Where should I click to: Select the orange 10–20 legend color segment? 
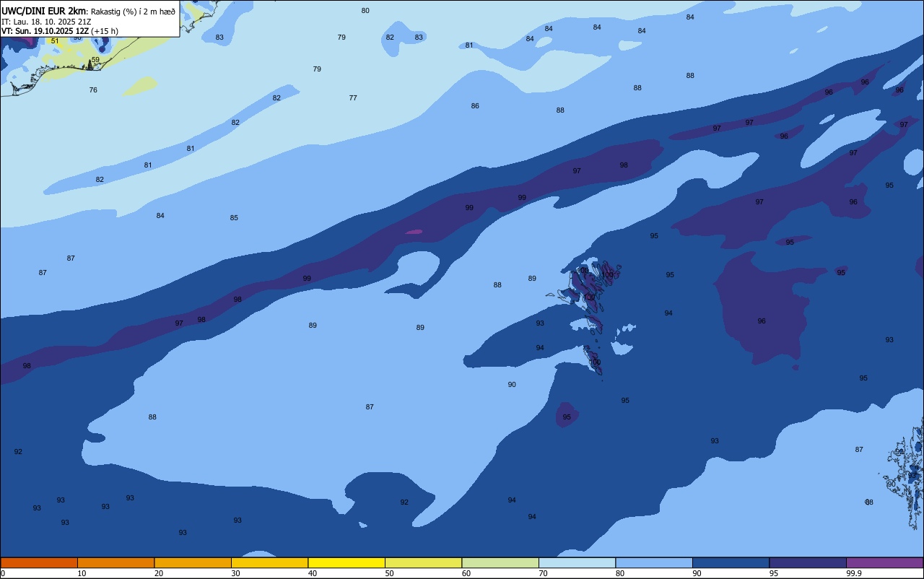point(115,562)
